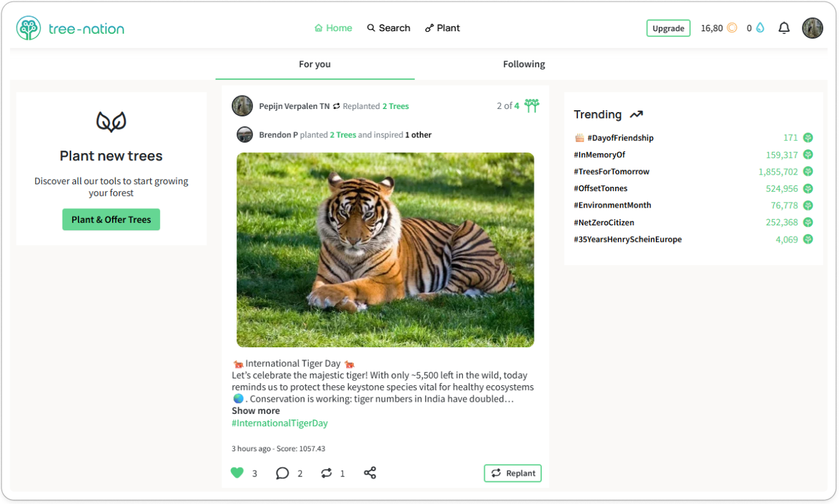839x504 pixels.
Task: Click the tree icon beside 76,778
Action: point(808,205)
